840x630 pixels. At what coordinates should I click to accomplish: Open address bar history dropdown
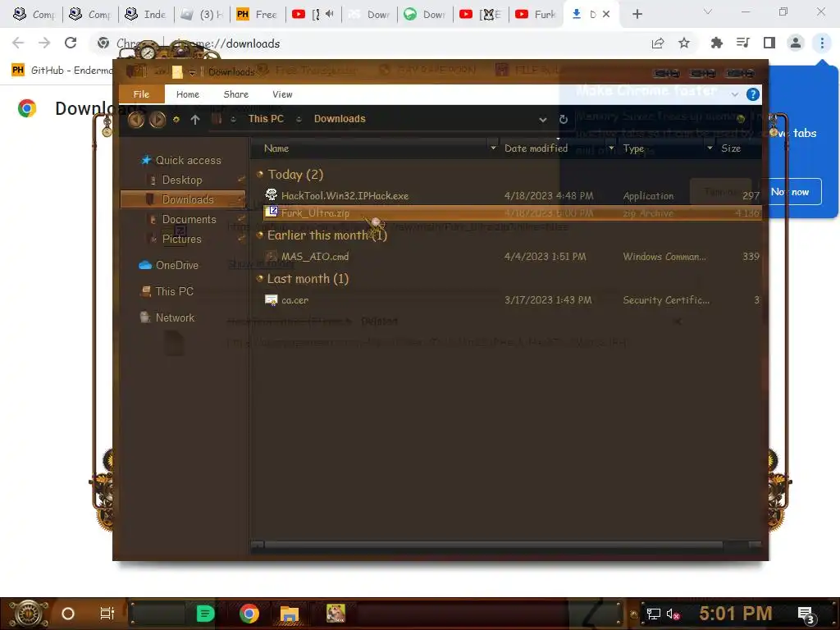[x=543, y=120]
